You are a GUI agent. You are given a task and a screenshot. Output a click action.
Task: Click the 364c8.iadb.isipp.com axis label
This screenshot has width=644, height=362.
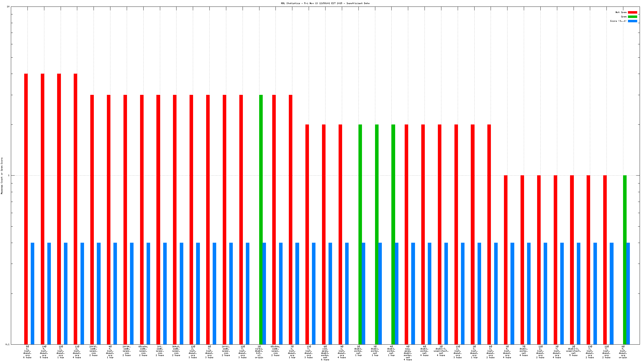(x=176, y=351)
